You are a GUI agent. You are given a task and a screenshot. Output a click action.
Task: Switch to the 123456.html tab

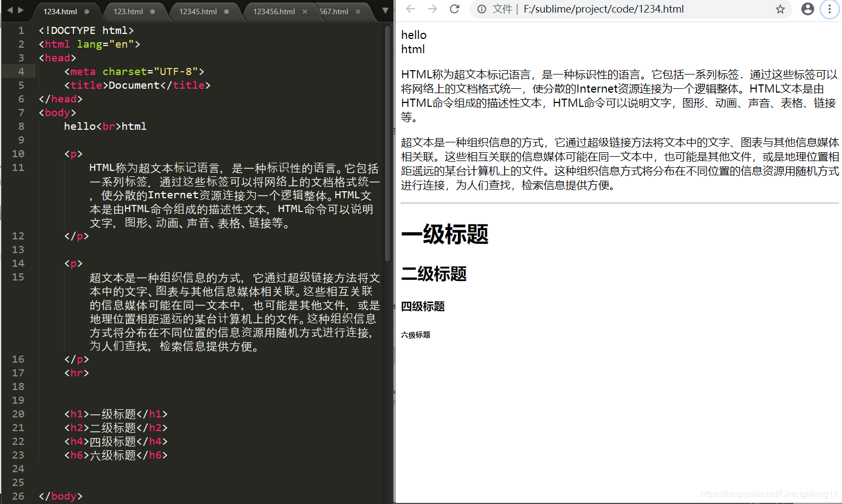pyautogui.click(x=274, y=12)
